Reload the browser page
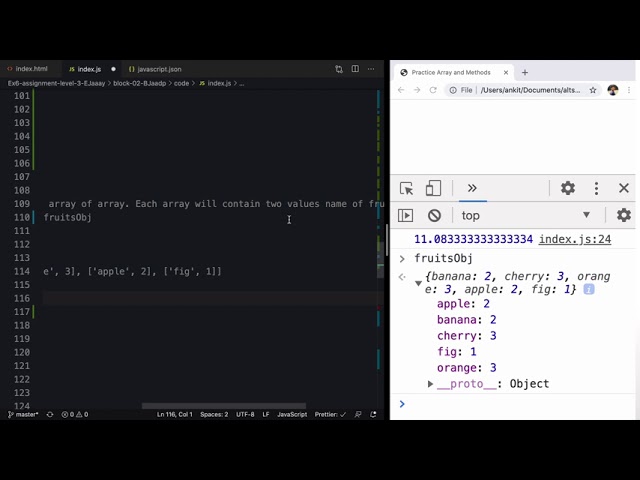Screen dimensions: 640x480 pos(433,90)
